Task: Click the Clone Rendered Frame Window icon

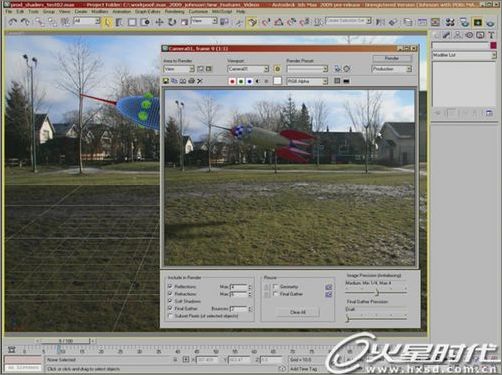Action: 183,81
